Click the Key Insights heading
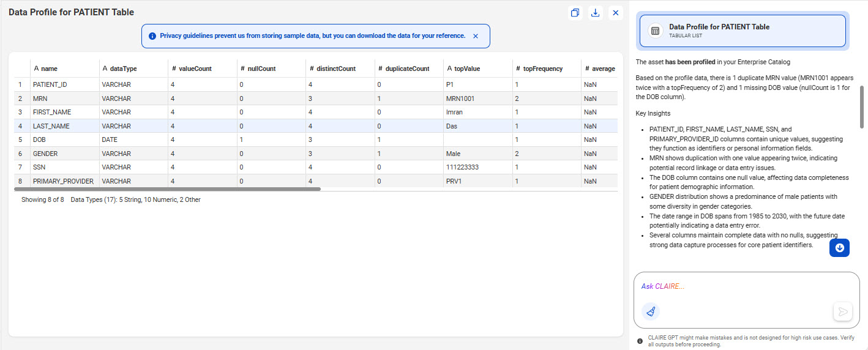868x350 pixels. coord(653,113)
